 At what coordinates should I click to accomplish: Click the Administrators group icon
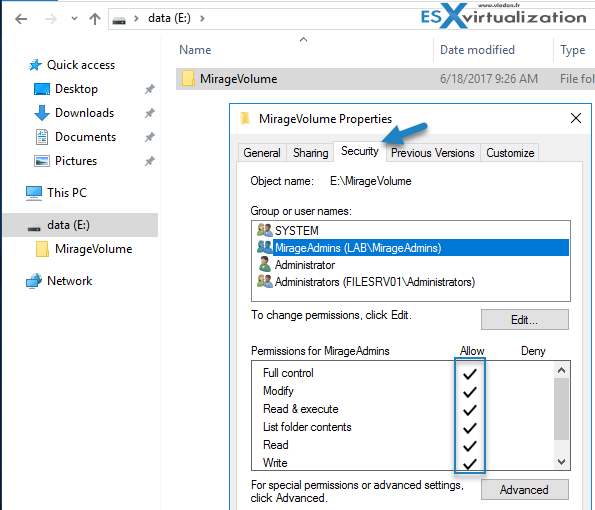264,281
